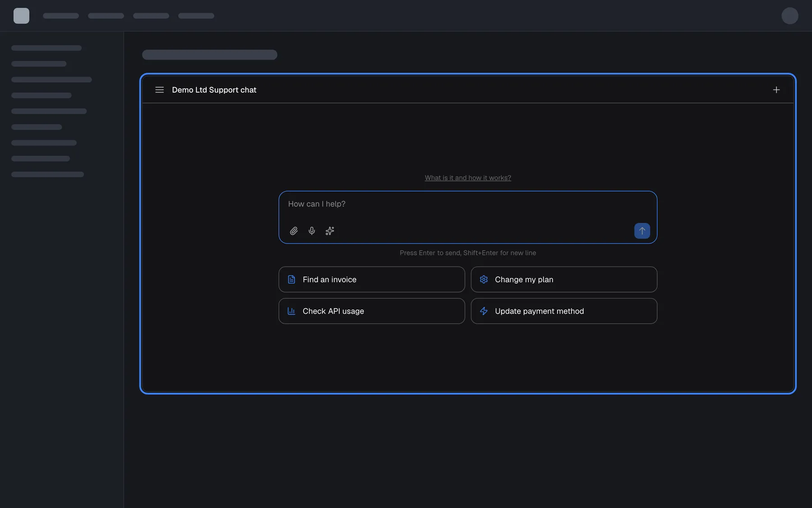This screenshot has width=812, height=508.
Task: Choose the 'Change my plan' suggestion
Action: pyautogui.click(x=564, y=280)
